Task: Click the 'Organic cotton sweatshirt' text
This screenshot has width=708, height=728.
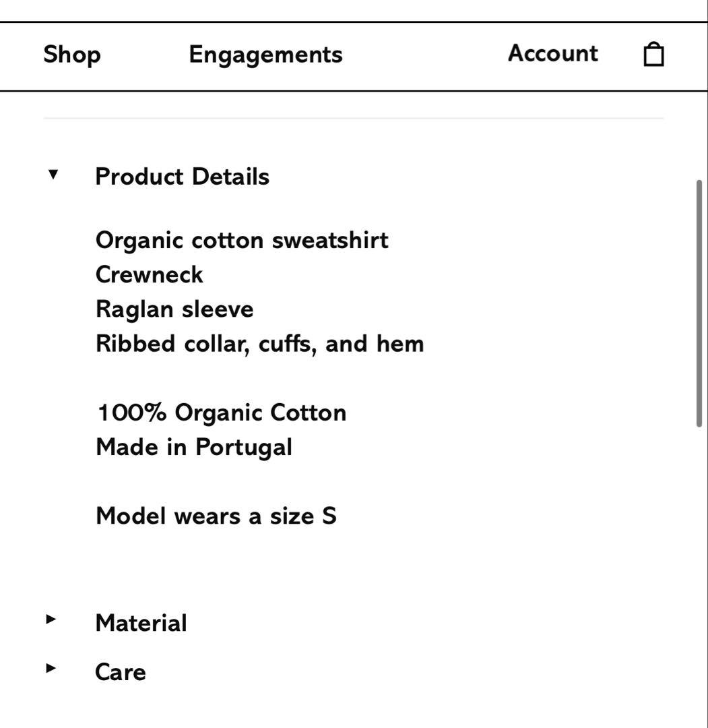Action: [x=242, y=240]
